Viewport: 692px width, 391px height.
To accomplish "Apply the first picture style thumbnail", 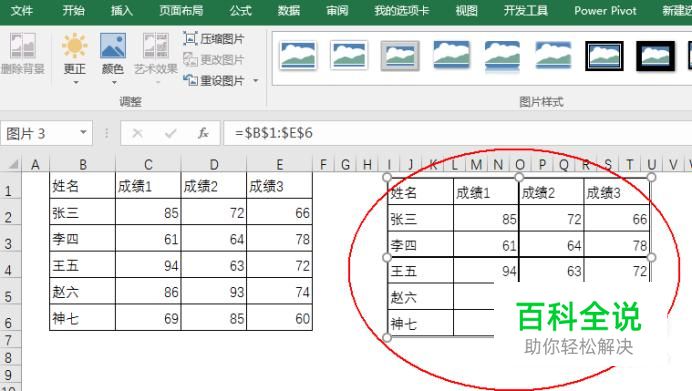I will [x=298, y=56].
